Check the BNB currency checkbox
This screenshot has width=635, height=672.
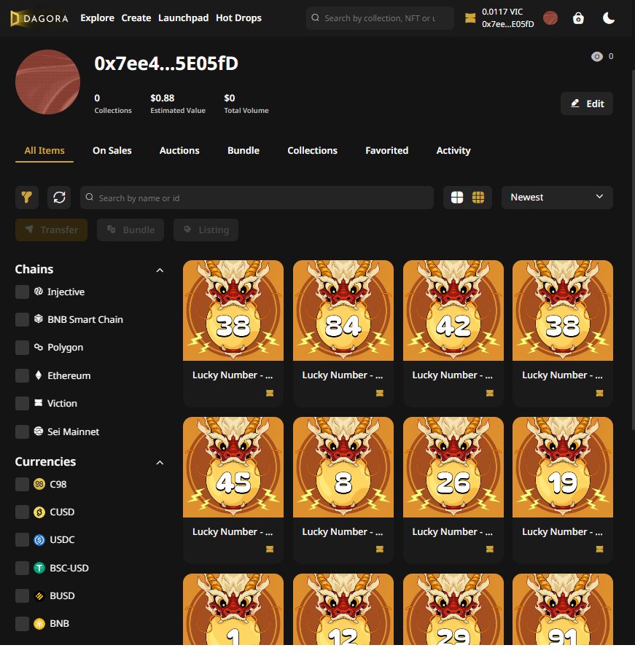coord(23,624)
